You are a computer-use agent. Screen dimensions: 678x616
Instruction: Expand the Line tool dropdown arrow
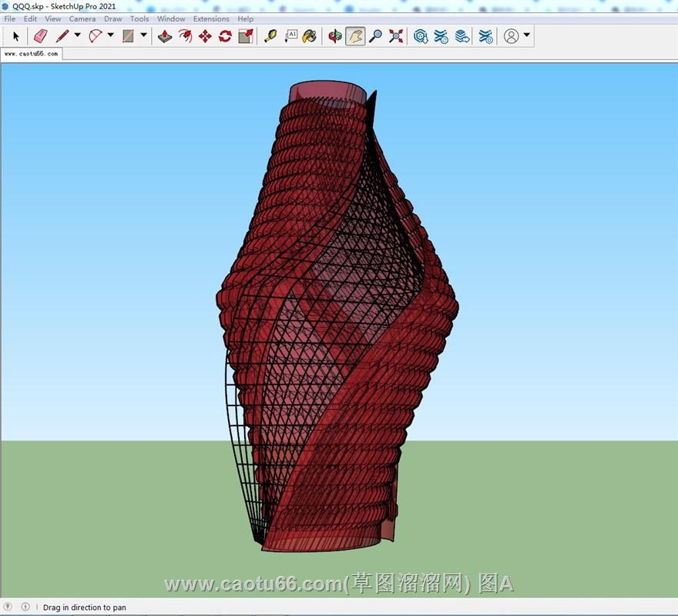click(x=77, y=35)
